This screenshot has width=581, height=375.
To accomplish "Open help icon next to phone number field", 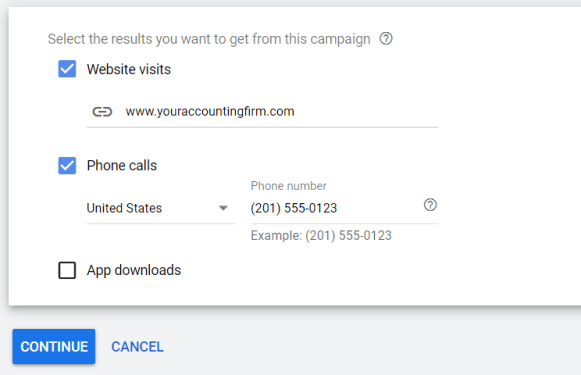I will (x=430, y=205).
